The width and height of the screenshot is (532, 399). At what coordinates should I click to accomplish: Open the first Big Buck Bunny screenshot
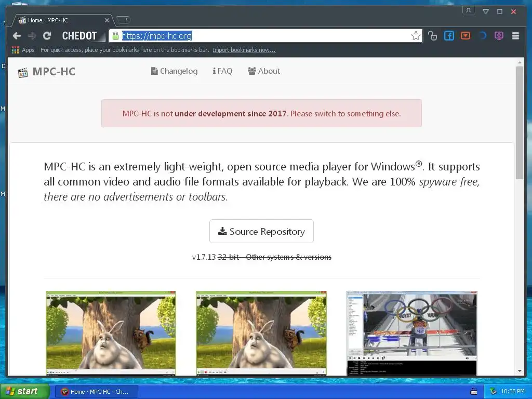[111, 333]
